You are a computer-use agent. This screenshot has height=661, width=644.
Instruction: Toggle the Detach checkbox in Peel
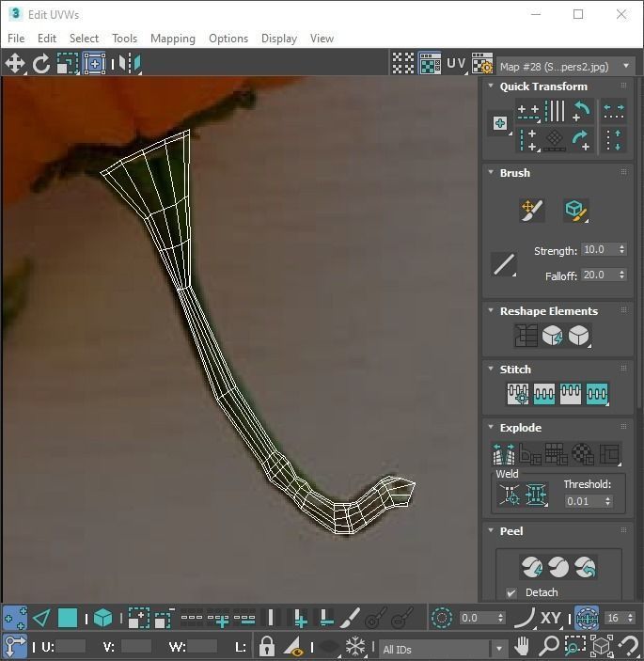point(511,592)
